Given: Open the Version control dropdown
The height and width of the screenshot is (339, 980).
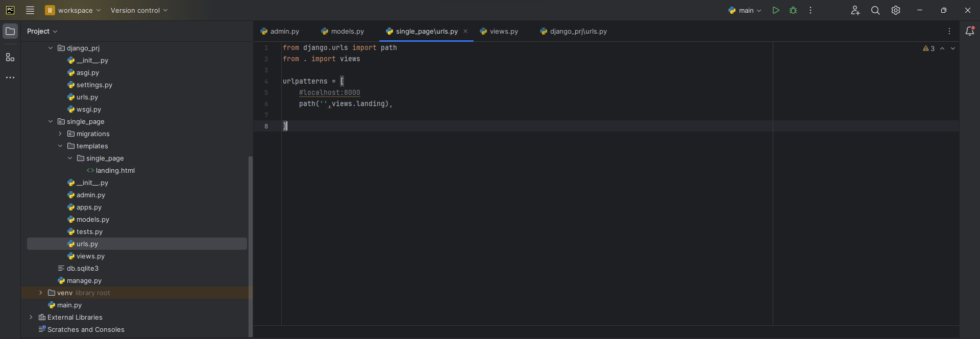Looking at the screenshot, I should [x=139, y=10].
